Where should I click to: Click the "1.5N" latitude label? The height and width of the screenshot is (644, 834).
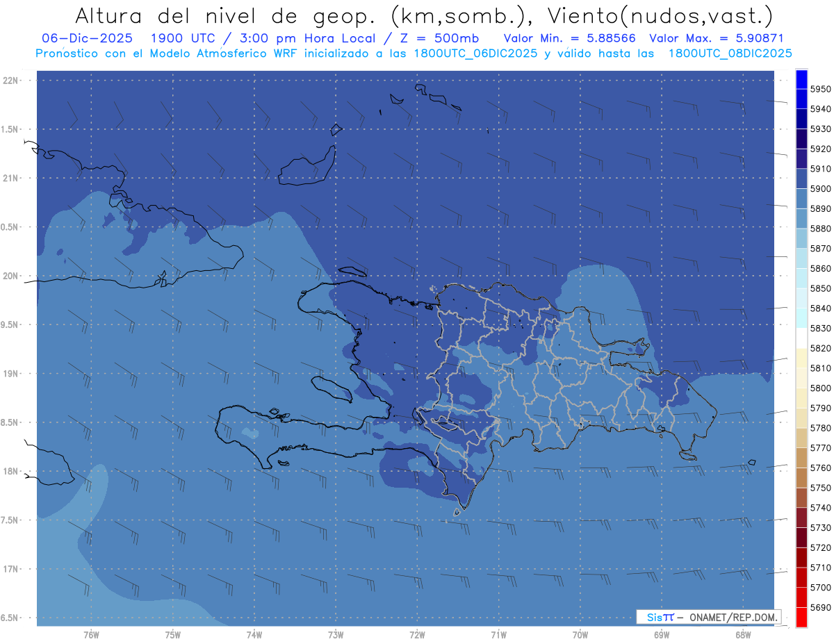coord(10,129)
